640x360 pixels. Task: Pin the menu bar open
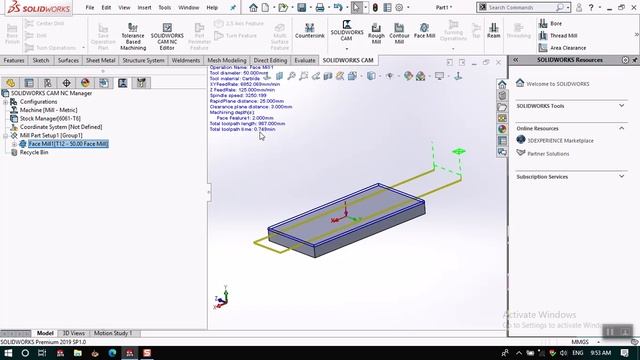pos(233,7)
